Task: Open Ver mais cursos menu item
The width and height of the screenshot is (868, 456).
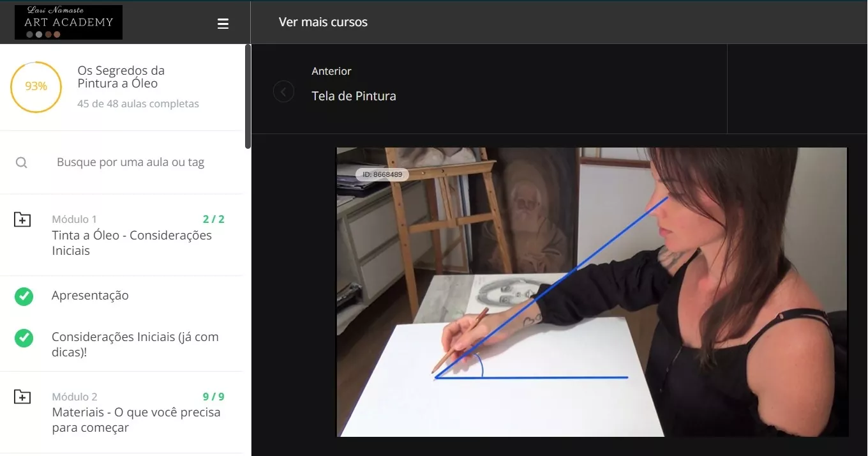Action: pyautogui.click(x=323, y=22)
